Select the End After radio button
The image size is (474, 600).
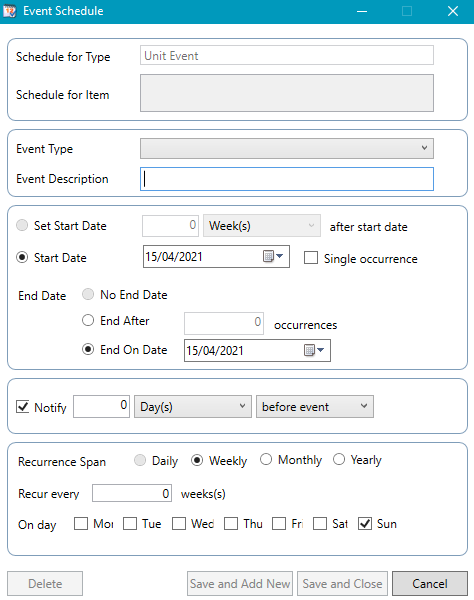[x=88, y=320]
